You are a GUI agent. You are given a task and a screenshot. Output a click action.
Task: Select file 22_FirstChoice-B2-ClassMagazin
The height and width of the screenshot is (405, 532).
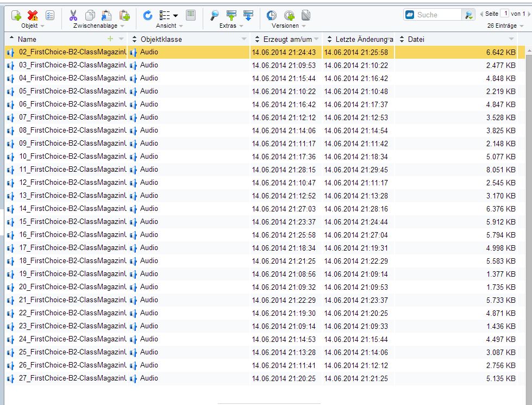pos(73,313)
